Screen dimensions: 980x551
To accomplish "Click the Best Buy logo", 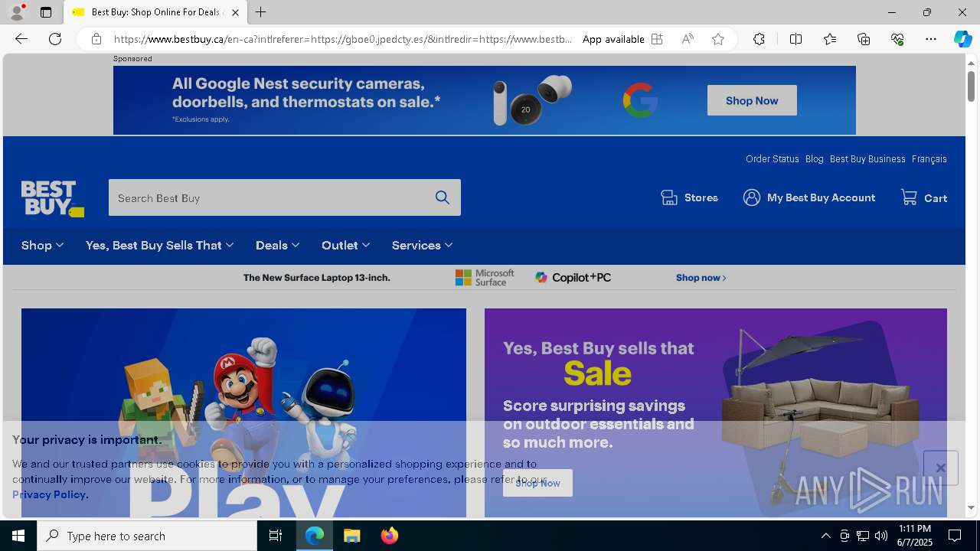I will (x=52, y=198).
